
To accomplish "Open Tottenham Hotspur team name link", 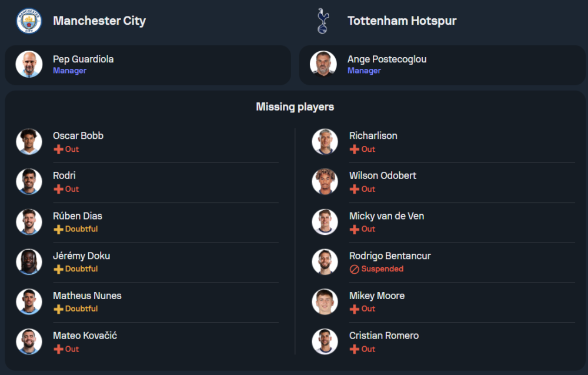I will [402, 21].
